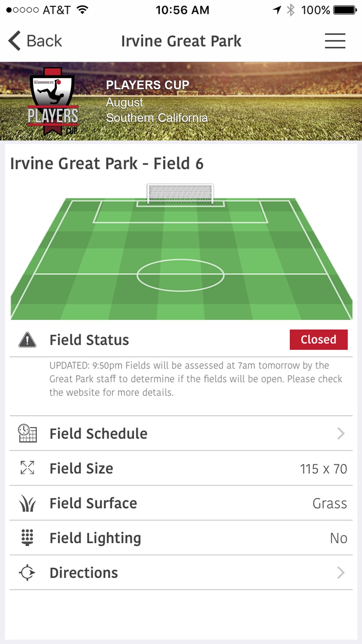
Task: Tap the Back chevron arrow
Action: pyautogui.click(x=14, y=41)
